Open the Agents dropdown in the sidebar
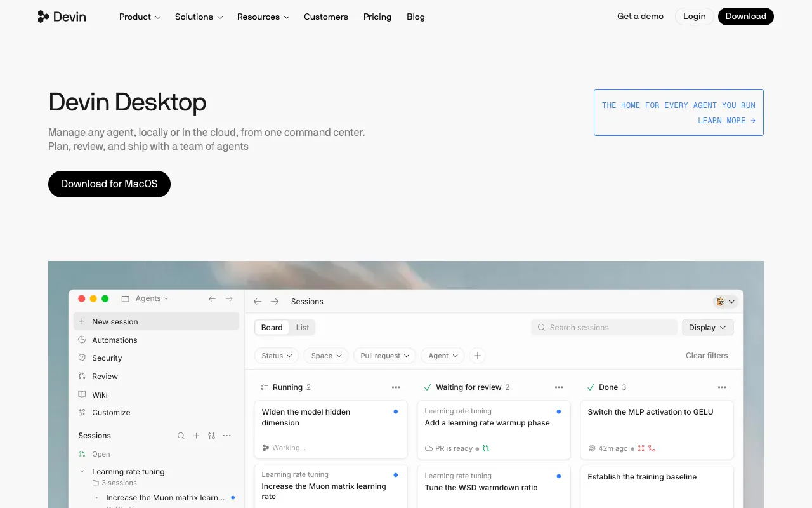 coord(152,298)
